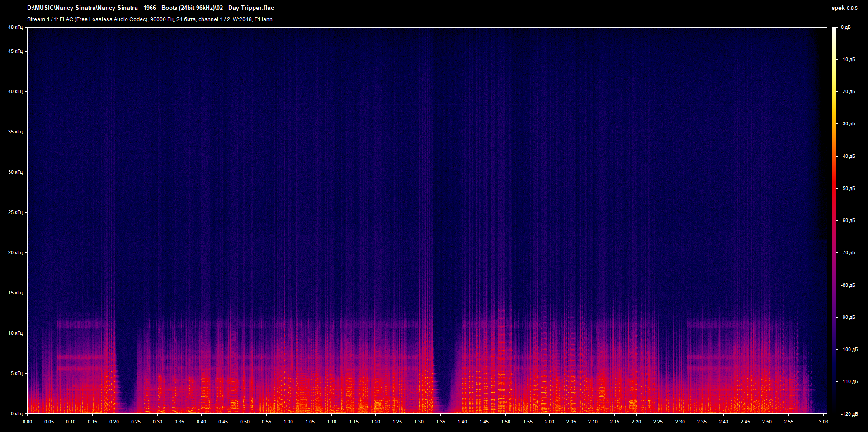Image resolution: width=868 pixels, height=432 pixels.
Task: Click the 0 кГц frequency axis label
Action: (16, 414)
